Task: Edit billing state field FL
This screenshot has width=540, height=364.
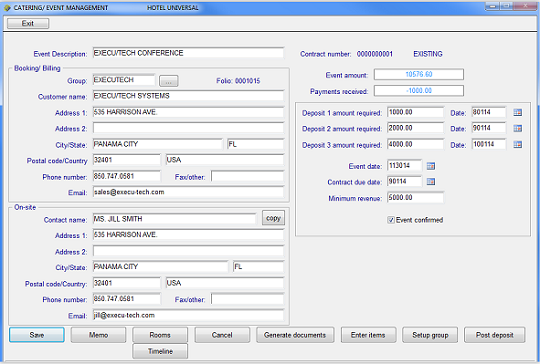Action: 256,144
